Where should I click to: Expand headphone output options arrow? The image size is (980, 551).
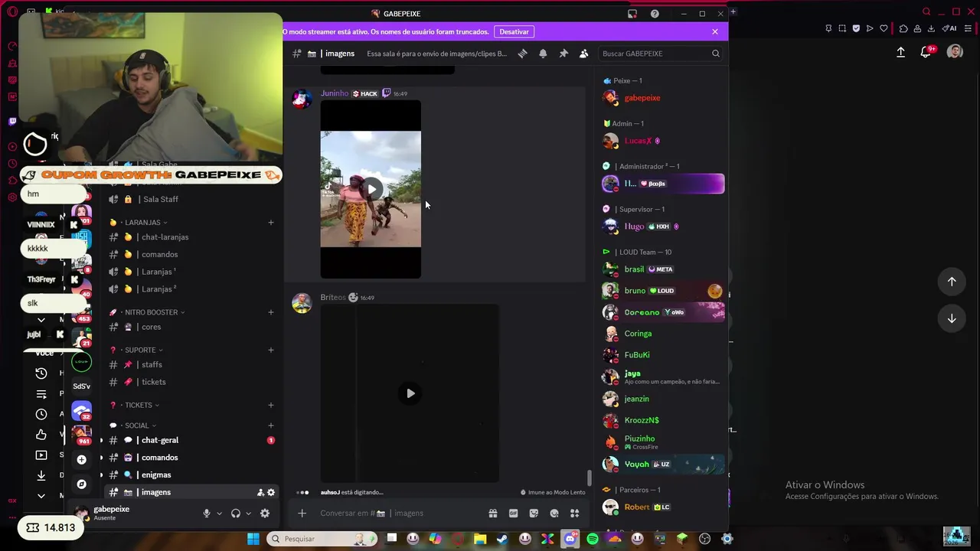pyautogui.click(x=249, y=514)
